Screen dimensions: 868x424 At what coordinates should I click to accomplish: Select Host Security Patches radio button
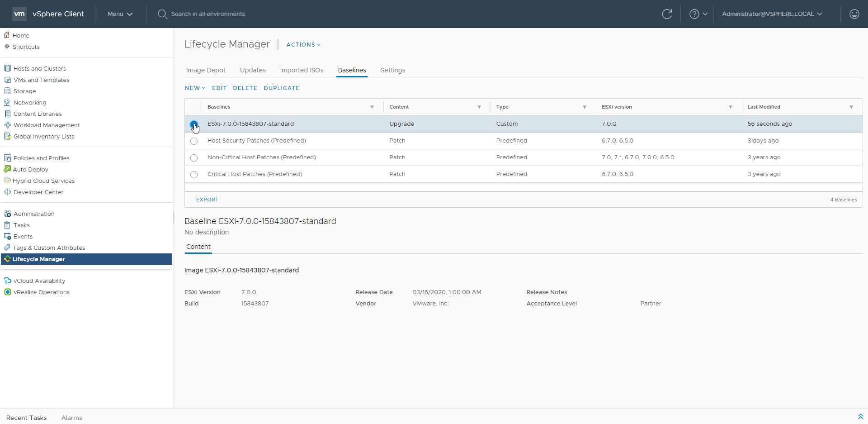[194, 141]
